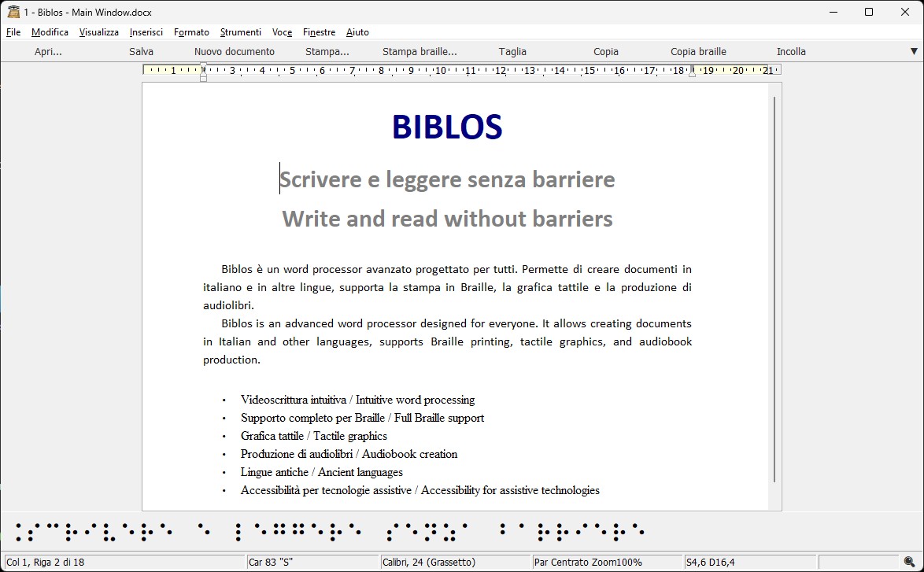Open the Formato menu
Viewport: 924px width, 572px height.
tap(191, 32)
